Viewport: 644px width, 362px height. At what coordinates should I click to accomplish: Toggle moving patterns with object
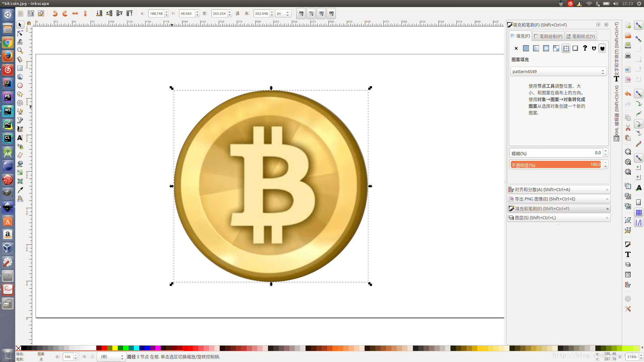click(331, 13)
